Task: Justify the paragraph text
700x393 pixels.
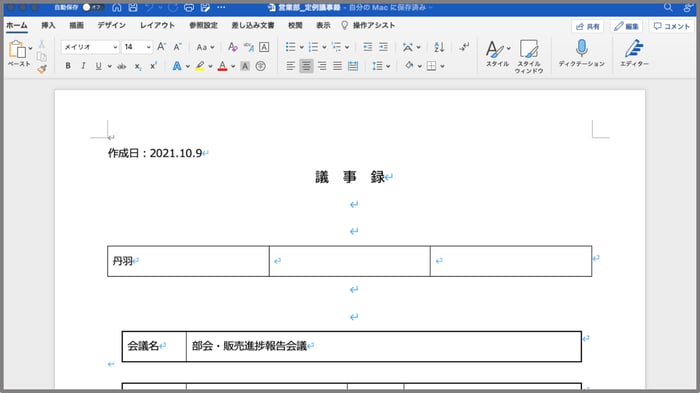Action: point(338,66)
